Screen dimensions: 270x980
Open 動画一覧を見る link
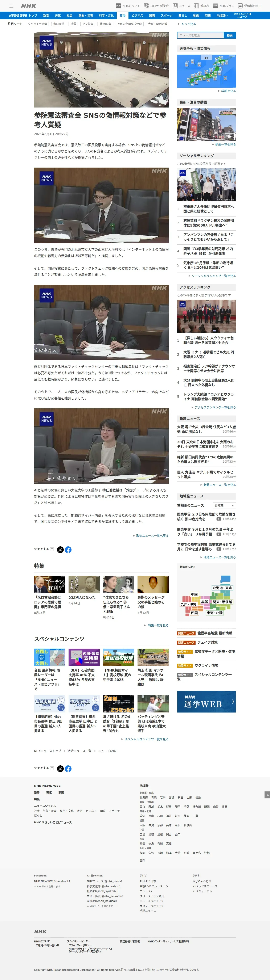(224, 144)
